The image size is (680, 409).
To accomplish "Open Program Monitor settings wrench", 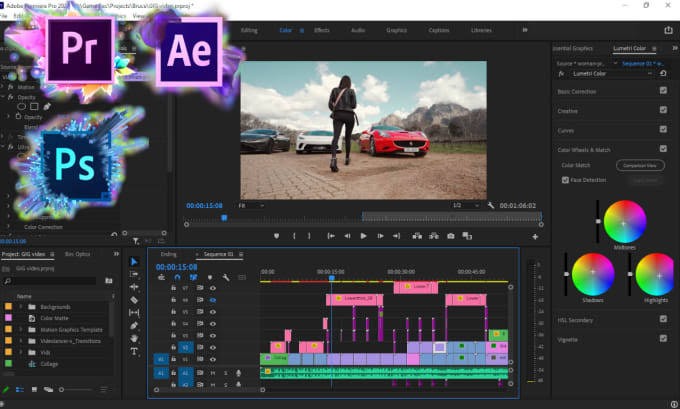I will pyautogui.click(x=491, y=206).
